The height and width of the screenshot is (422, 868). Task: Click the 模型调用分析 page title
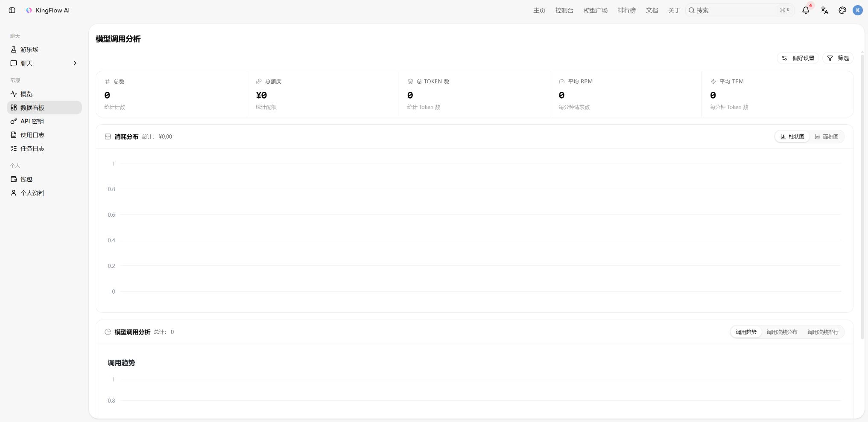pyautogui.click(x=118, y=39)
